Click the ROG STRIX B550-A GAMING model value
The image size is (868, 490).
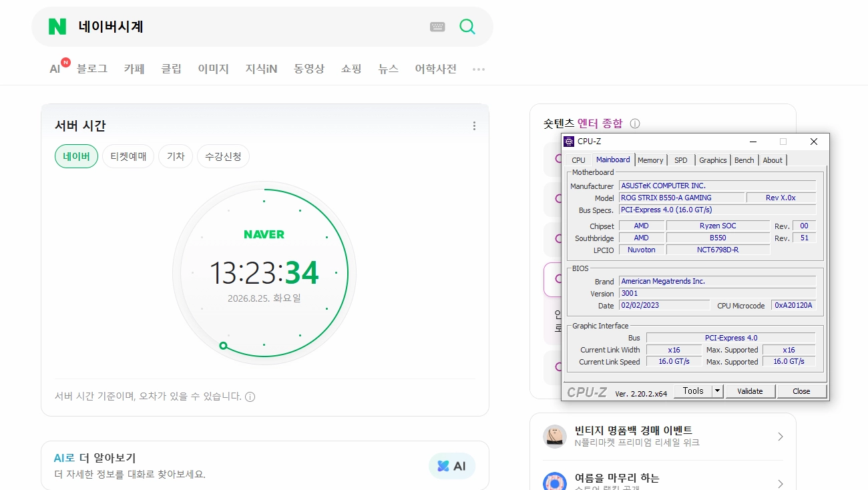click(x=681, y=198)
